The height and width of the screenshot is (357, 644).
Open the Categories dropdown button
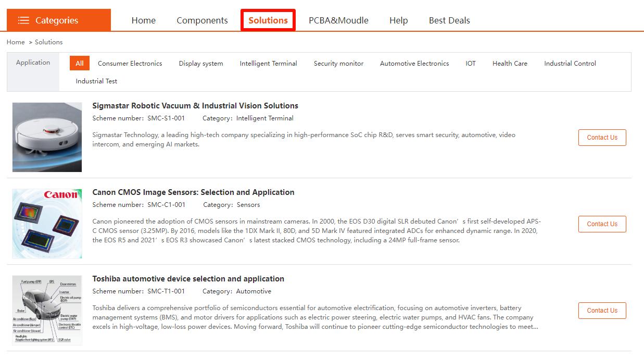(59, 20)
